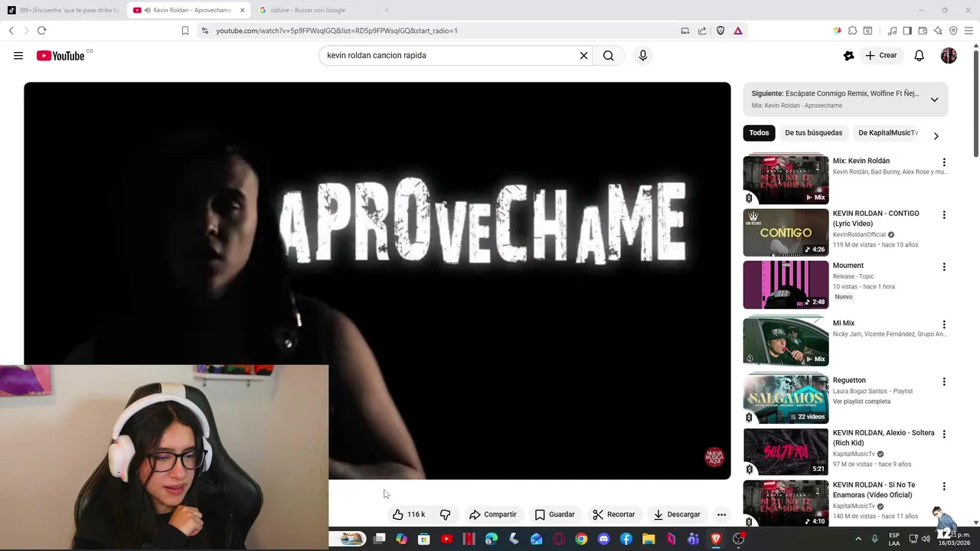Open options for Mi Mix

944,324
